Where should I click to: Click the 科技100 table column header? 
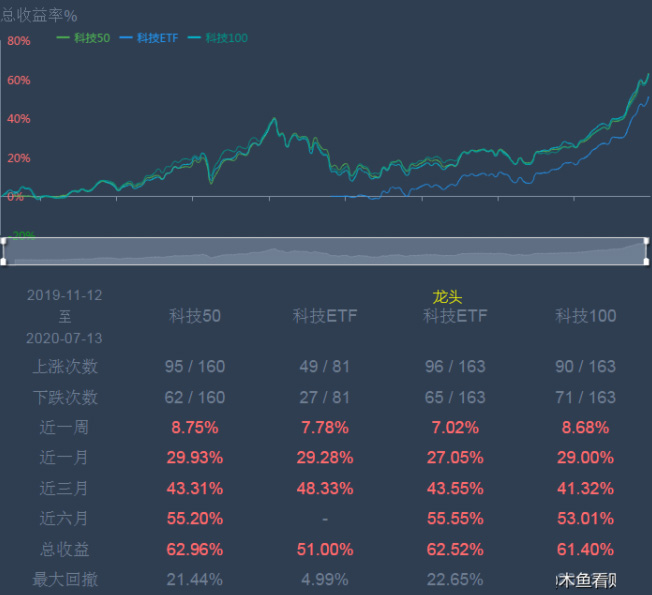(x=586, y=316)
